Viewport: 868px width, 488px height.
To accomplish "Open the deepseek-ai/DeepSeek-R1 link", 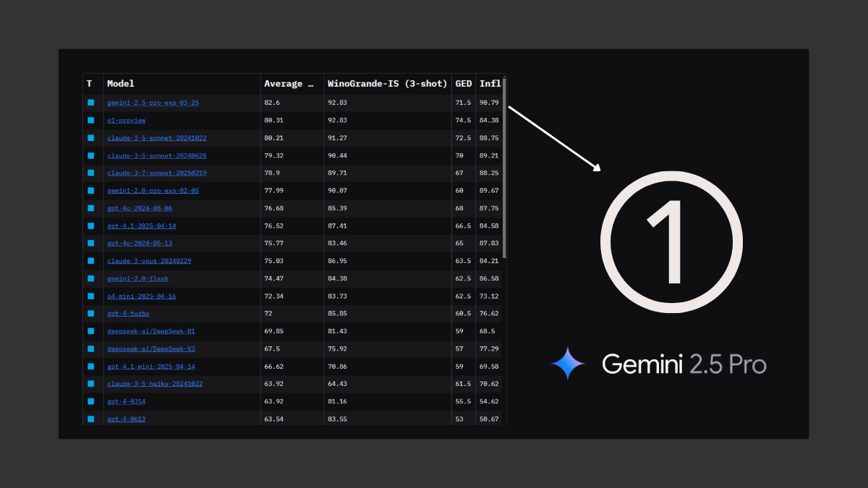I will tap(151, 331).
